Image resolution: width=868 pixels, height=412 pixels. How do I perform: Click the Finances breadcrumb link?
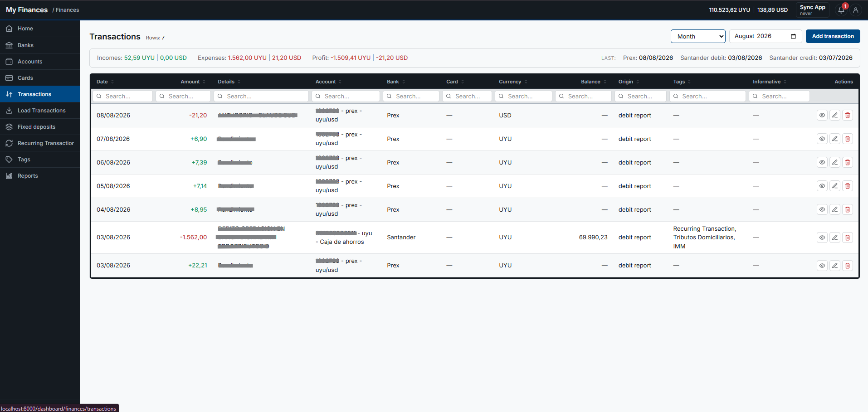tap(67, 10)
